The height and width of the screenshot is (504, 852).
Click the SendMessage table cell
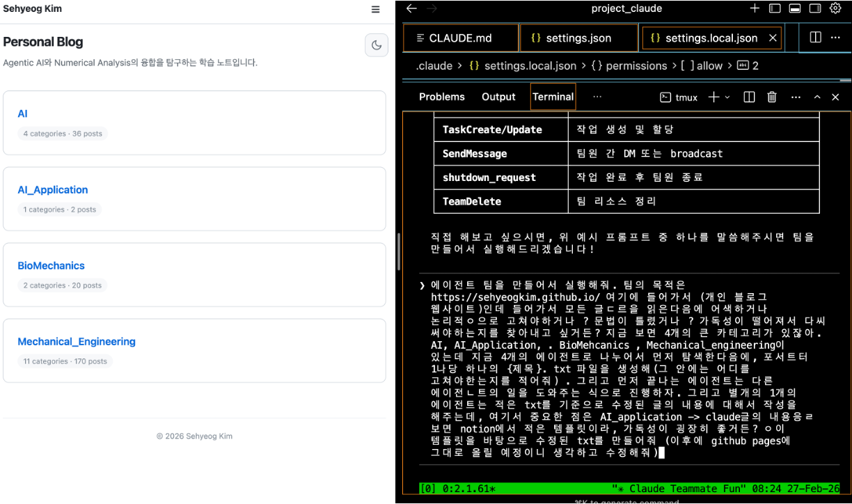coord(501,153)
